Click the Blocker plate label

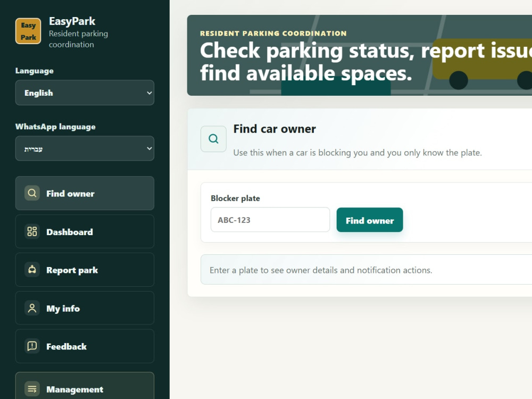pyautogui.click(x=235, y=198)
